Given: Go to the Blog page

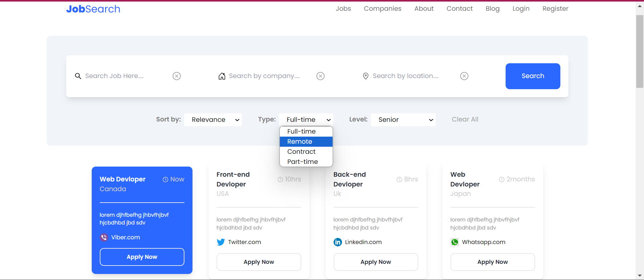Looking at the screenshot, I should (492, 9).
